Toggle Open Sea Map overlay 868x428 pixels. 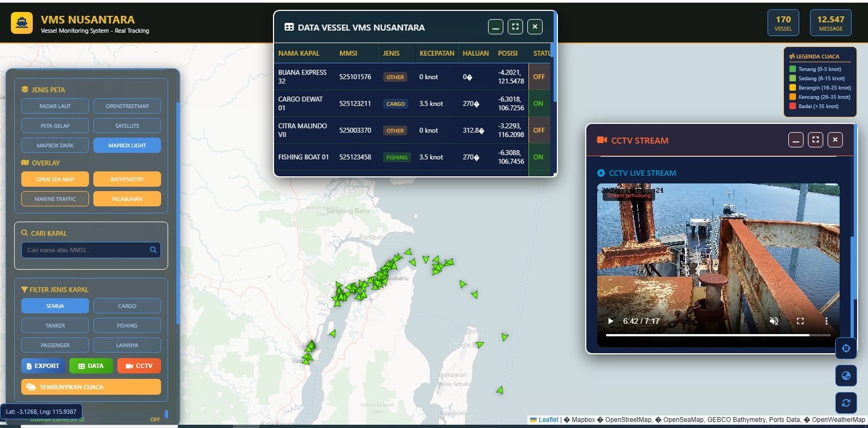pos(55,179)
